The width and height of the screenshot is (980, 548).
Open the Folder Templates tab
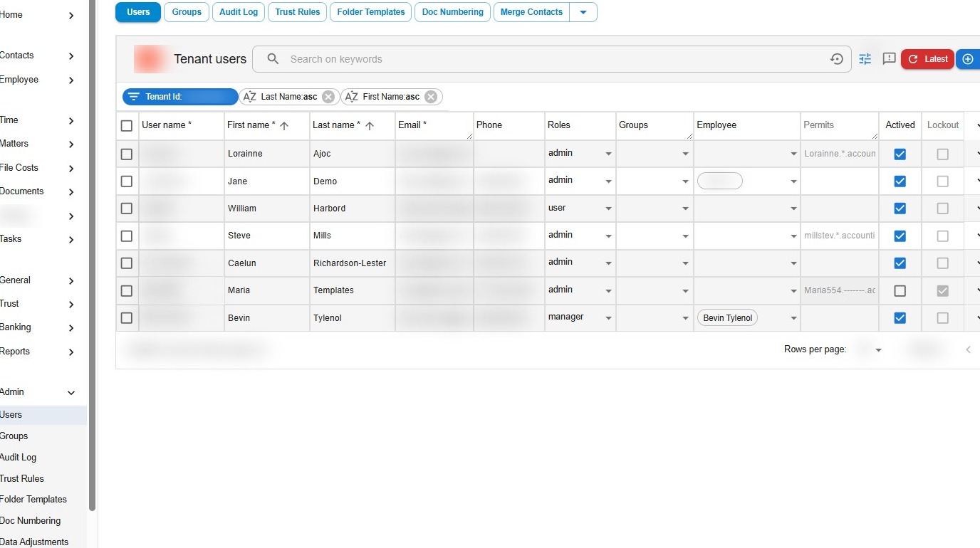point(370,12)
